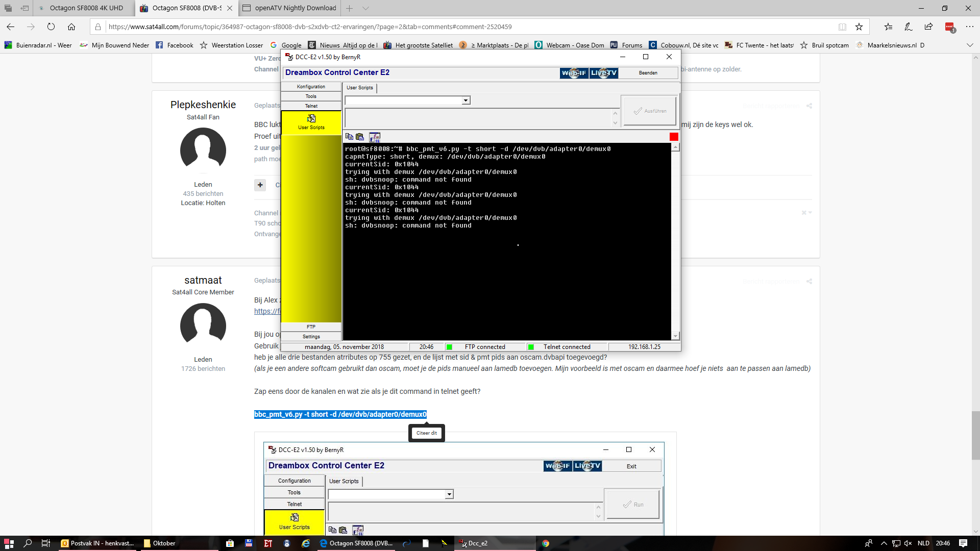Open FC Twente bookmark
Viewport: 980px width, 551px height.
759,45
